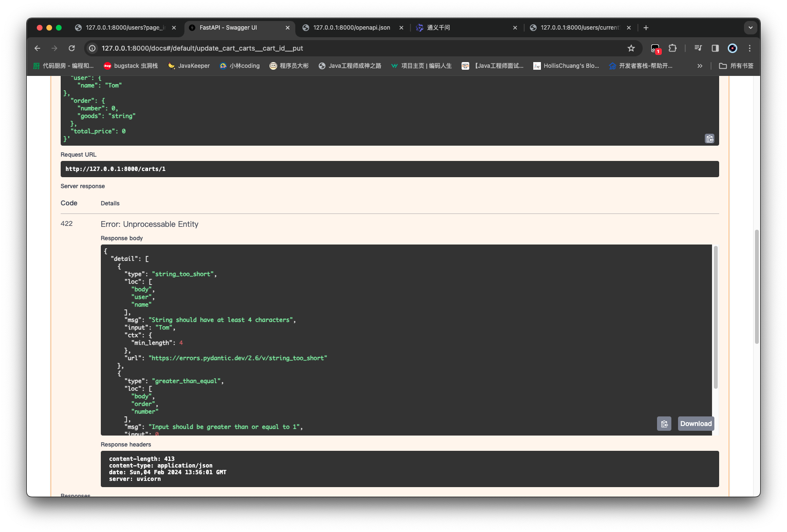This screenshot has height=532, width=787.
Task: Click the pydantic string_too_short URL text
Action: tap(238, 358)
